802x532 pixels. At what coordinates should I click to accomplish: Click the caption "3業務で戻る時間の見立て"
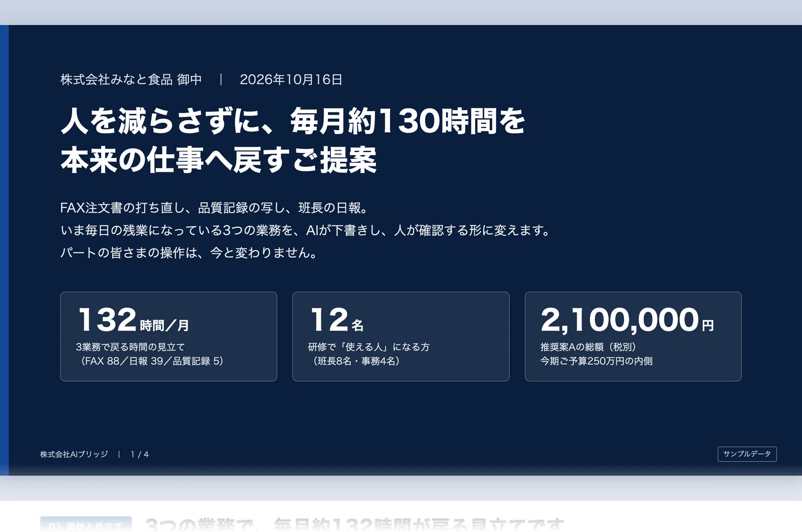point(130,347)
